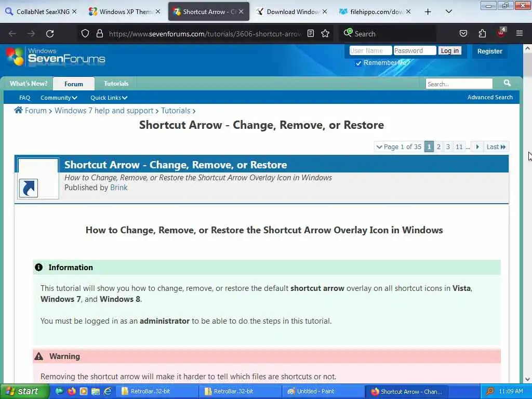The height and width of the screenshot is (399, 532).
Task: Toggle the Remember Me checkbox
Action: 358,63
